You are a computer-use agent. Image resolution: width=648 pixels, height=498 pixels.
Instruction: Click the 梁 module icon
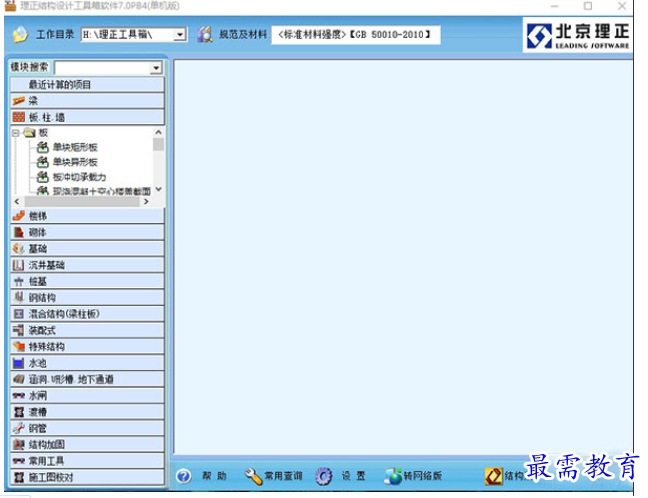(x=19, y=101)
